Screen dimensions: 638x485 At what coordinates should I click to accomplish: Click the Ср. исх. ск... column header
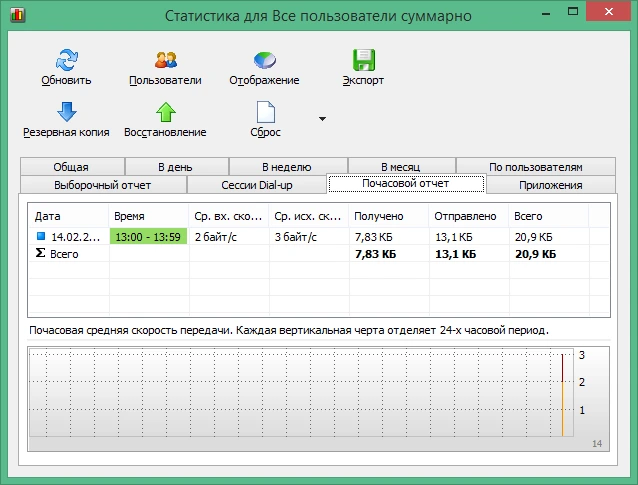point(308,216)
